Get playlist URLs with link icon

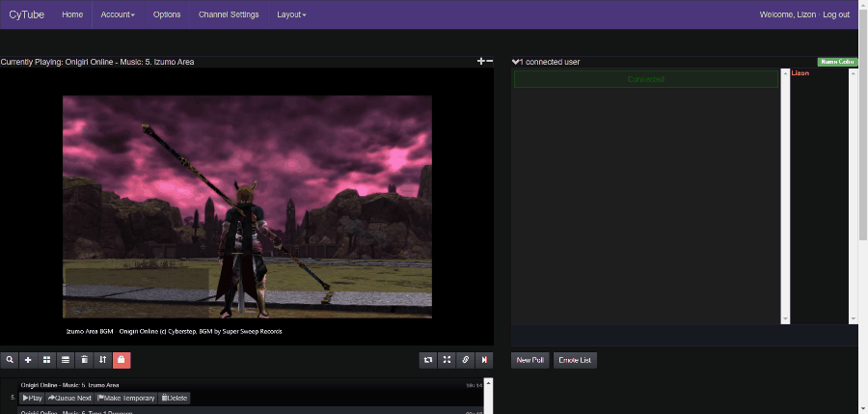(x=466, y=360)
